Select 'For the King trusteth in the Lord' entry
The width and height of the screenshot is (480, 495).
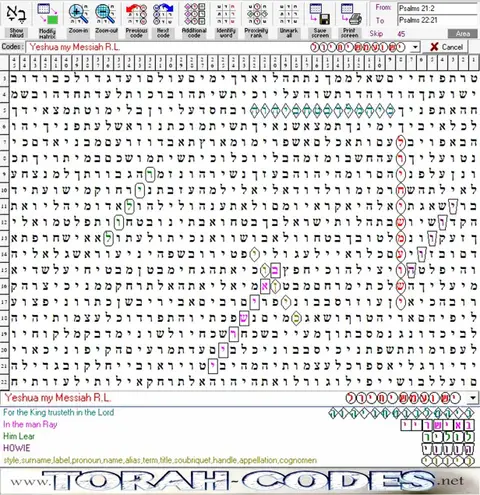point(59,412)
